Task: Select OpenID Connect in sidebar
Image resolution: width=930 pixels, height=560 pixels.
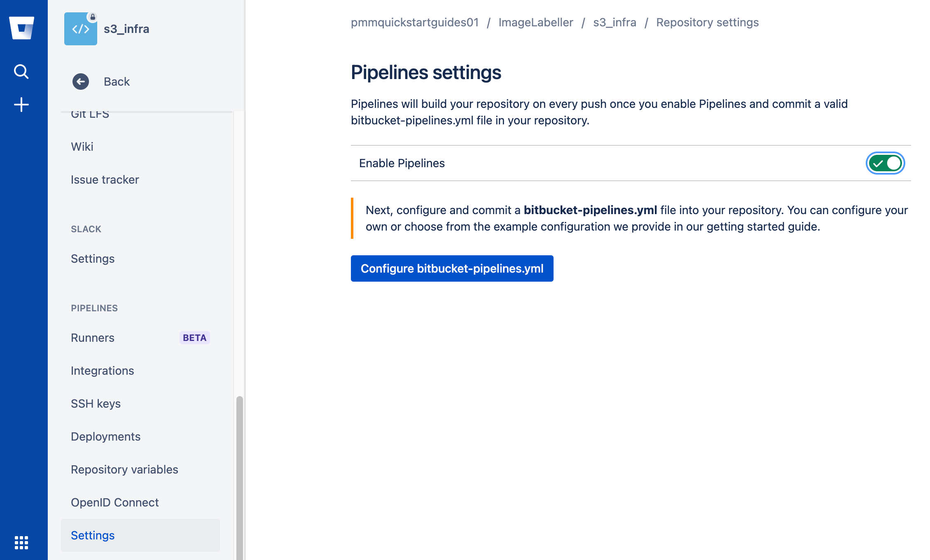Action: (115, 503)
